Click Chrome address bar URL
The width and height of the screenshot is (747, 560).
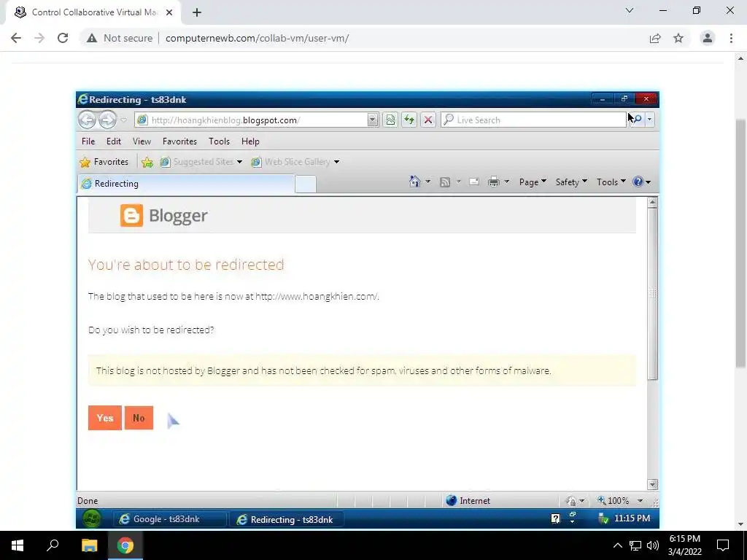coord(257,38)
